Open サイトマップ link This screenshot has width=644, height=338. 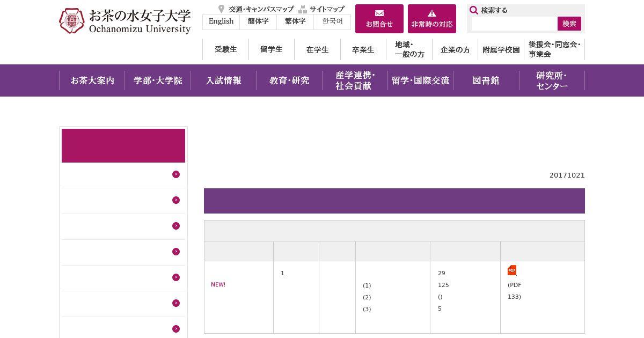point(327,9)
